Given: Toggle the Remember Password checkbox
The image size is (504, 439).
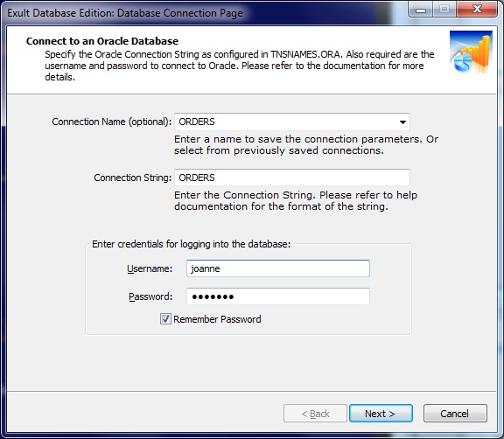Looking at the screenshot, I should (165, 319).
